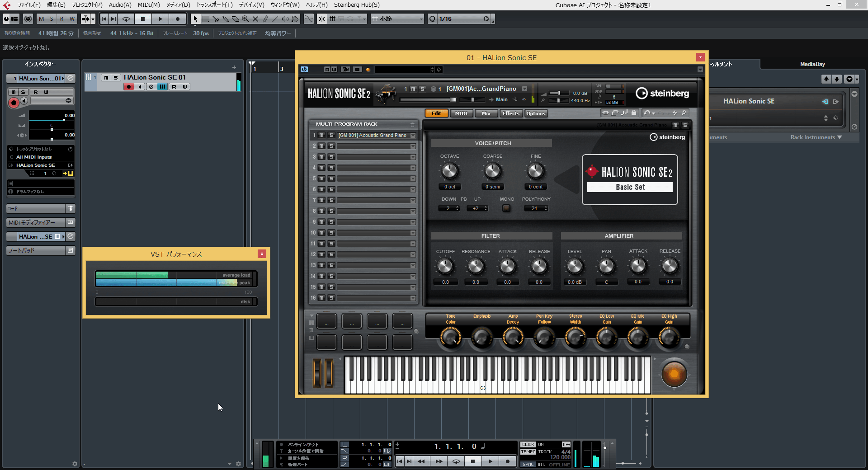Viewport: 868px width, 470px height.
Task: Select the Line tool
Action: tap(275, 19)
